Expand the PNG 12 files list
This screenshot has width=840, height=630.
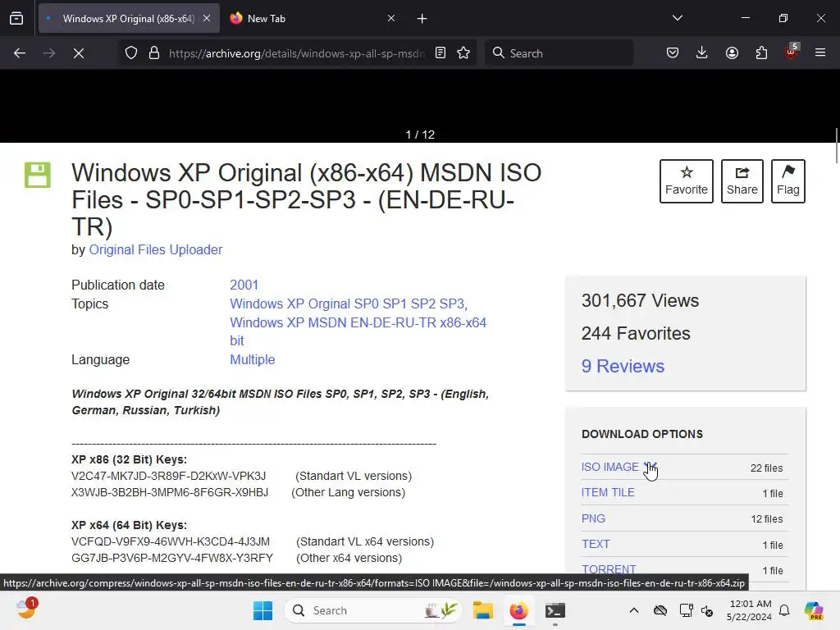click(767, 519)
